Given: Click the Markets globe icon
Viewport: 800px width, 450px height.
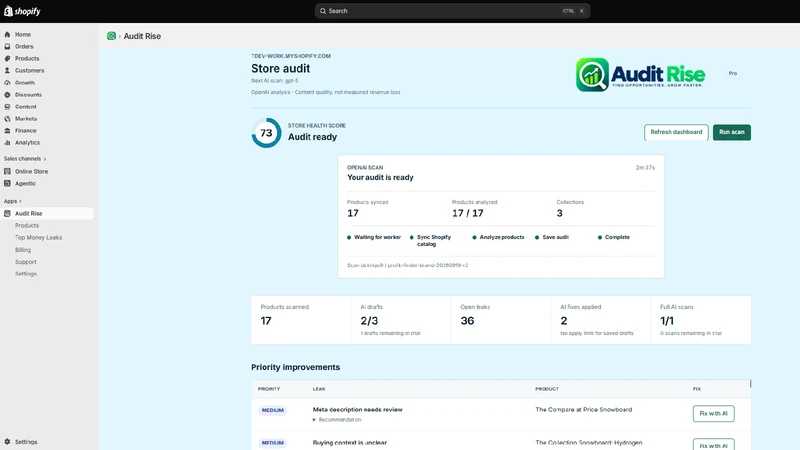Looking at the screenshot, I should coord(7,119).
